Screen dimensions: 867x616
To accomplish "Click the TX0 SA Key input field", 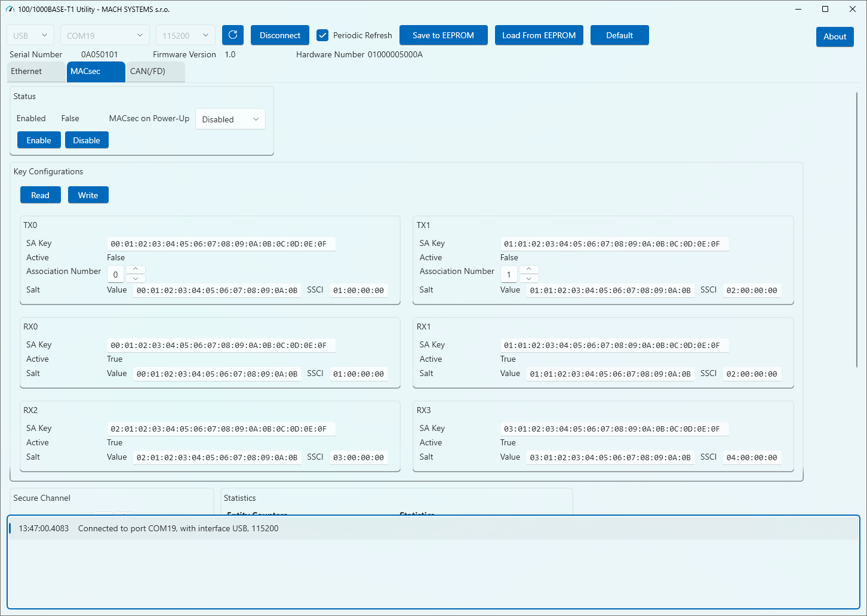I will pos(220,244).
